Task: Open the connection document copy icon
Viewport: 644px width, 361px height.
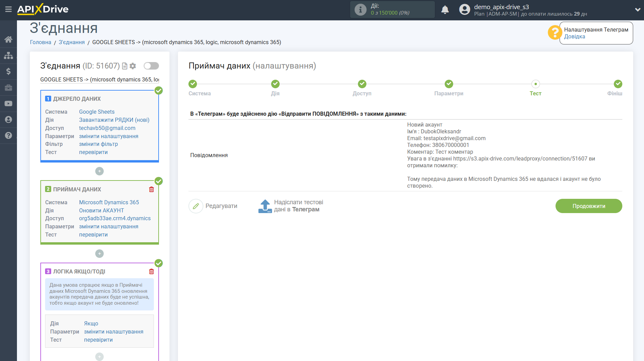Action: pyautogui.click(x=125, y=66)
